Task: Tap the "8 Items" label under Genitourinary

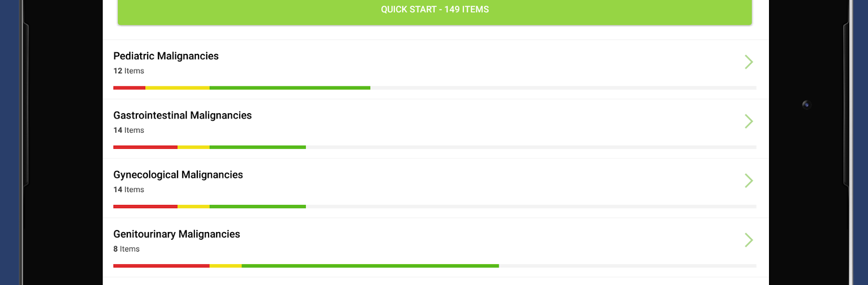Action: click(127, 249)
